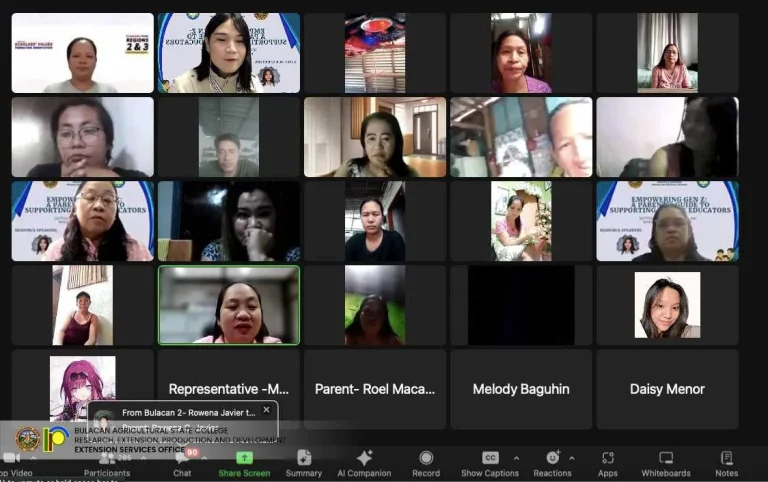The image size is (768, 482).
Task: Click the Bulacan Agricultural State College seal
Action: 27,438
